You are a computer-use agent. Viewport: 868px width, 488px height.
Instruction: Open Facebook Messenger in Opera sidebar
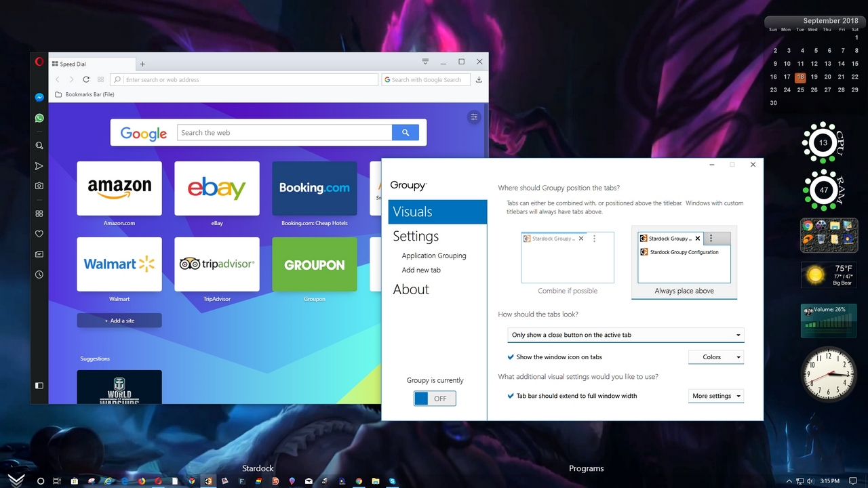pos(39,98)
